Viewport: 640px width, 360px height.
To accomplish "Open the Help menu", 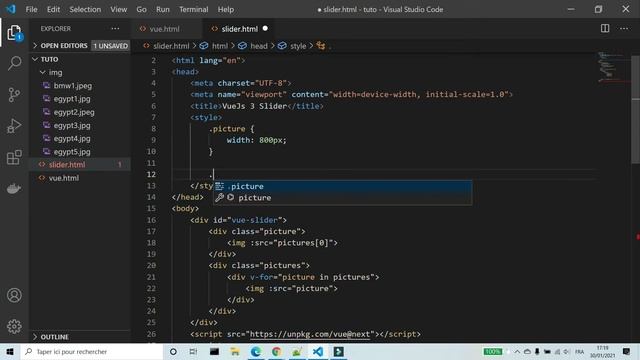I will [226, 9].
